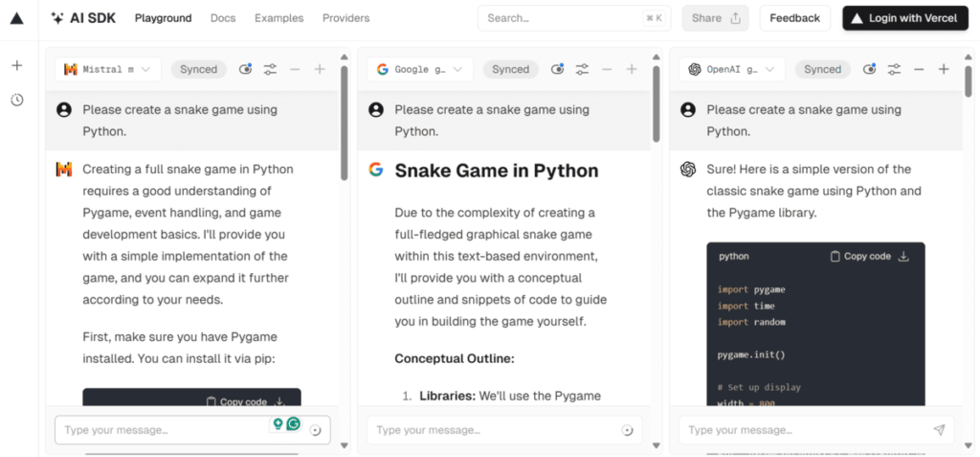
Task: Remove the Google panel with minus icon
Action: (607, 70)
